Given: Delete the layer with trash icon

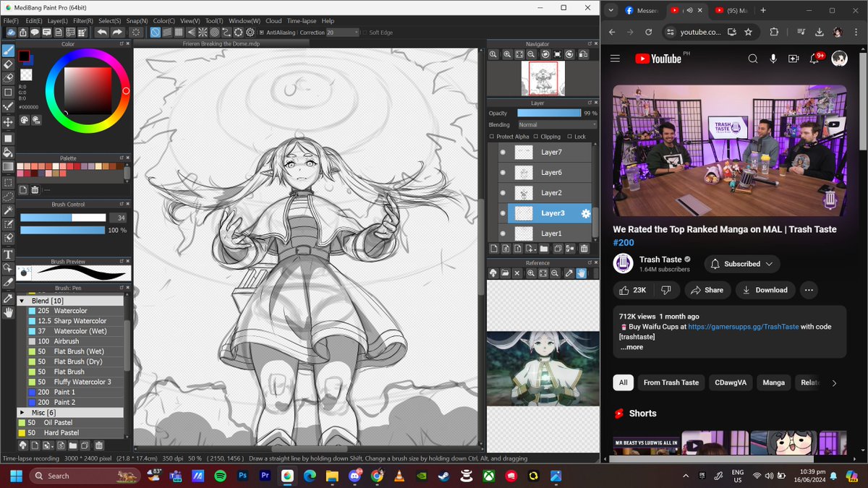Looking at the screenshot, I should (584, 249).
